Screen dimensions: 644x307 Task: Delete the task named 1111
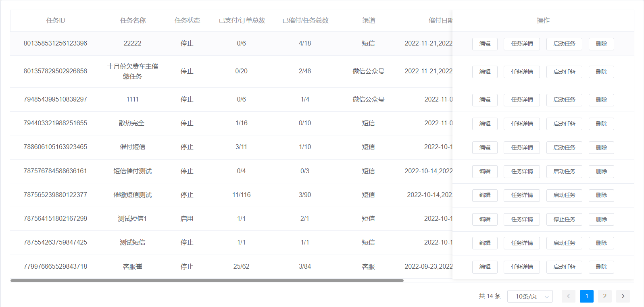tap(601, 100)
